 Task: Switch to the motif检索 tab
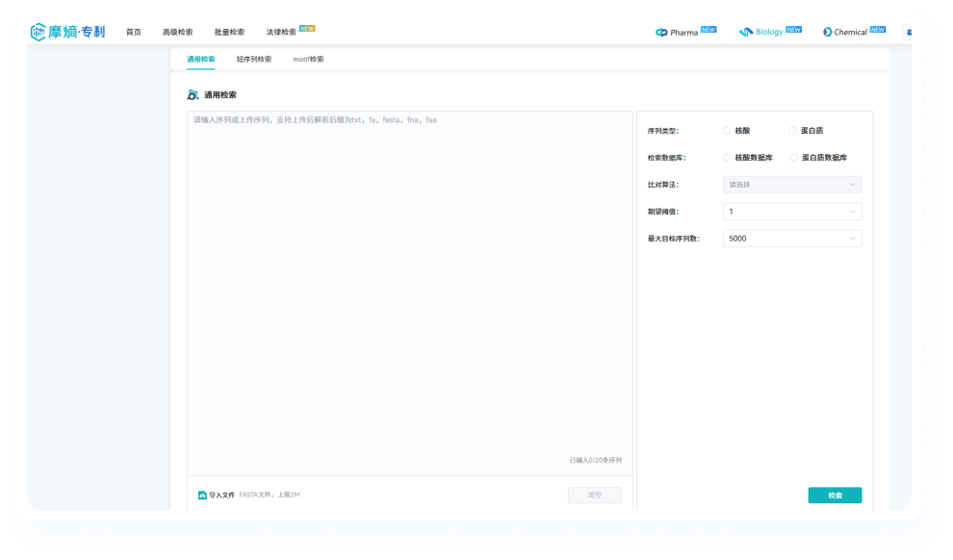[308, 59]
